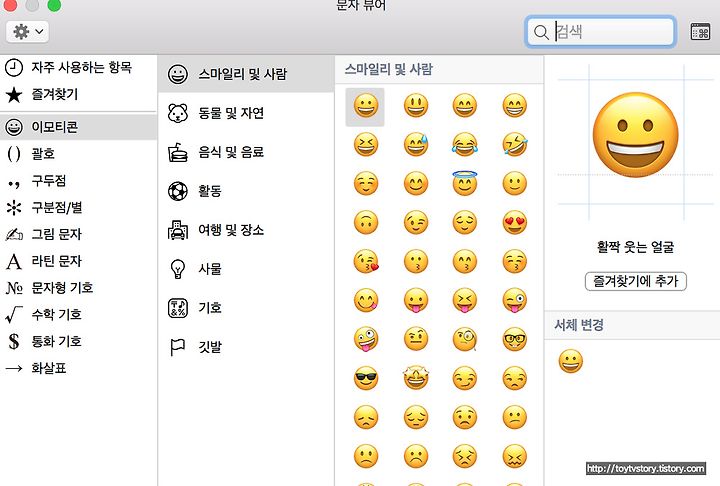Screen dimensions: 720x486
Task: Pick the winking tongue-out emoji
Action: pos(515,301)
